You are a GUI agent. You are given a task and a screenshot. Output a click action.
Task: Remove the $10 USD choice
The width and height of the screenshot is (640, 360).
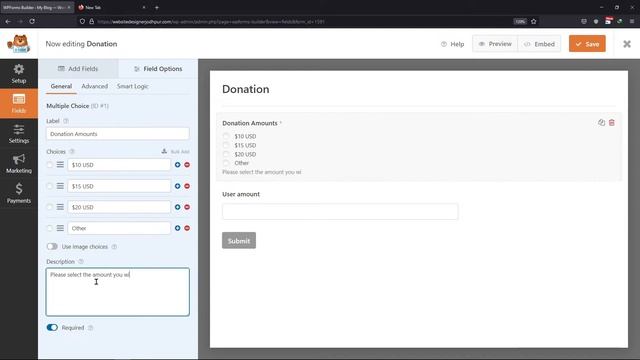[187, 164]
